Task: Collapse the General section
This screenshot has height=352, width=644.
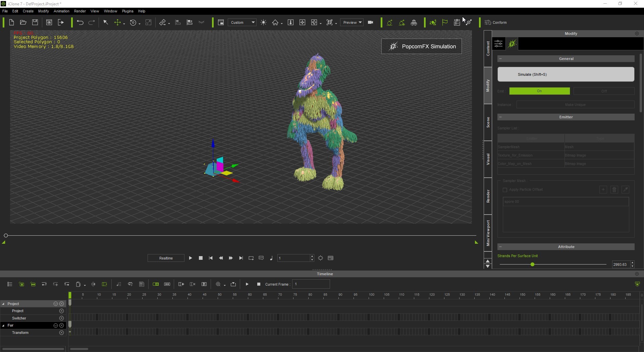Action: (x=500, y=59)
